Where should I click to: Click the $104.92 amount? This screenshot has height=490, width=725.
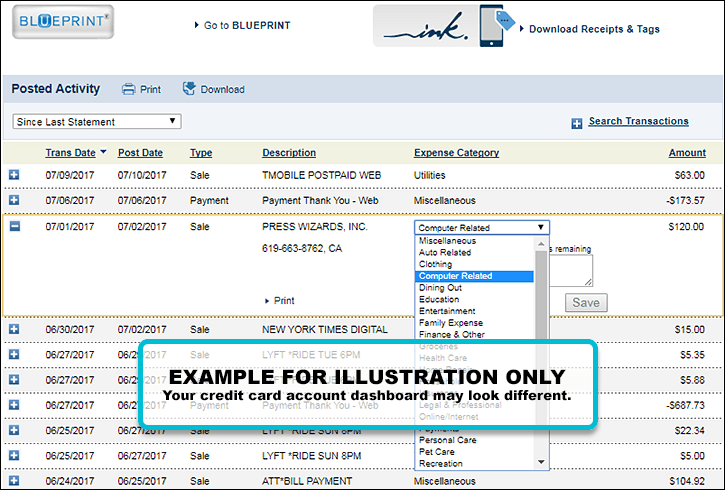(x=687, y=481)
